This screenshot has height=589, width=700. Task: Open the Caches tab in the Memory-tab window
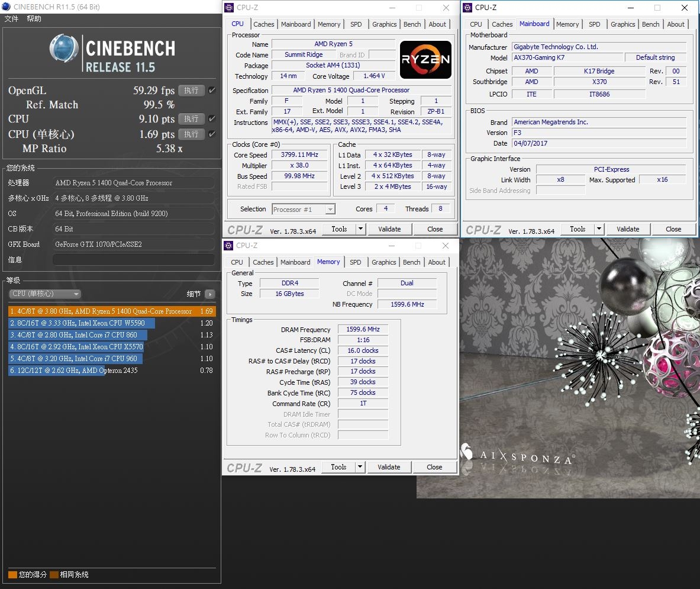coord(263,263)
